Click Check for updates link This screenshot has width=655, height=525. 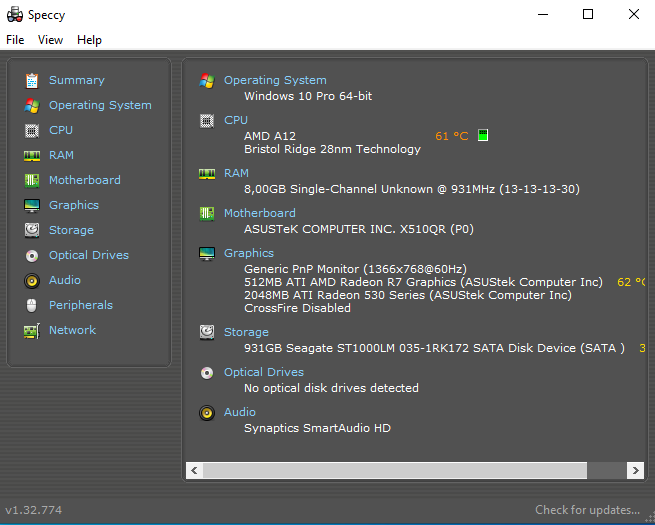[588, 510]
